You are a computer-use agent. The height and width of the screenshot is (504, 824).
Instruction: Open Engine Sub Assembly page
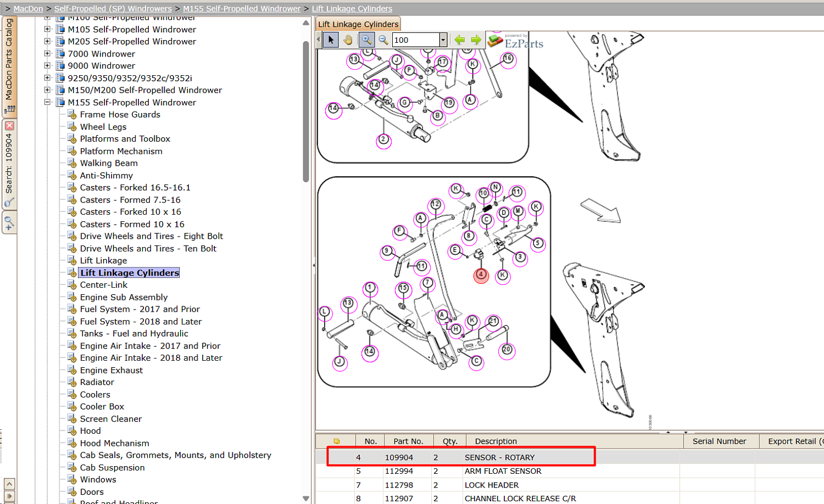point(124,297)
